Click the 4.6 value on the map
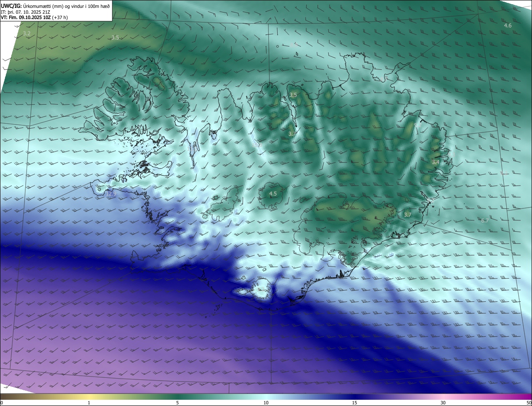This screenshot has width=532, height=406. (508, 26)
